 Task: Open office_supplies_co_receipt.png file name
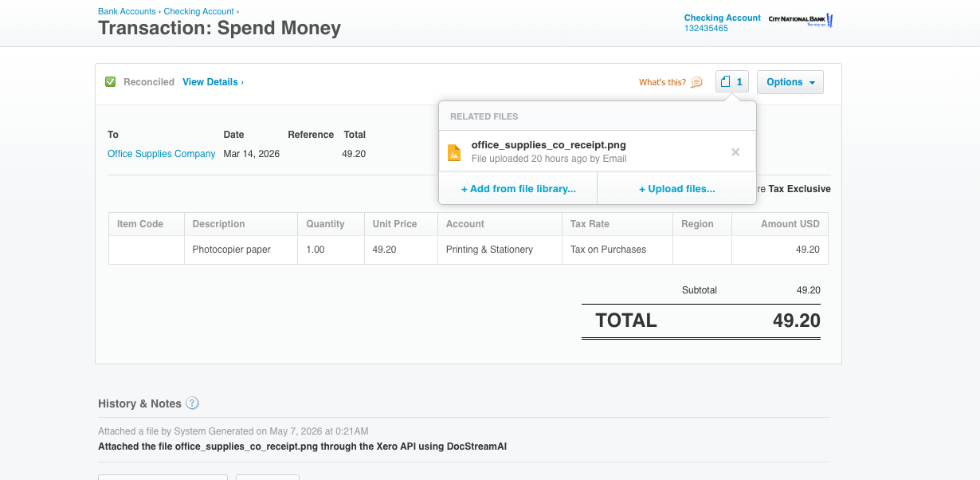click(x=549, y=145)
